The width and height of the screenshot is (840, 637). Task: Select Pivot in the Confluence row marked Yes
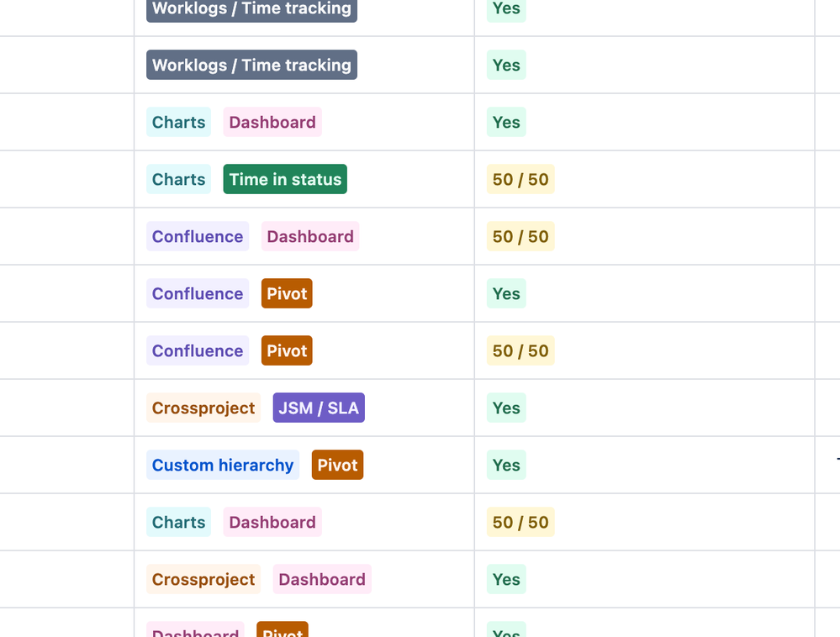point(287,294)
